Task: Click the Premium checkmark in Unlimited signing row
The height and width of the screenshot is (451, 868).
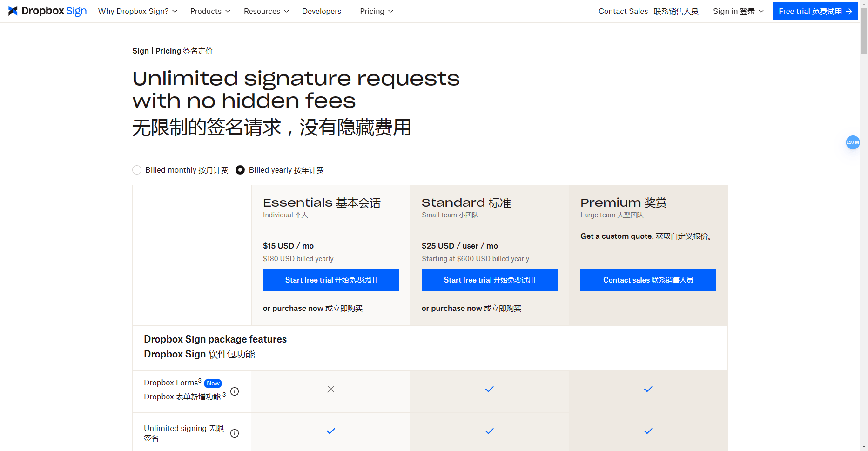Action: pos(648,431)
